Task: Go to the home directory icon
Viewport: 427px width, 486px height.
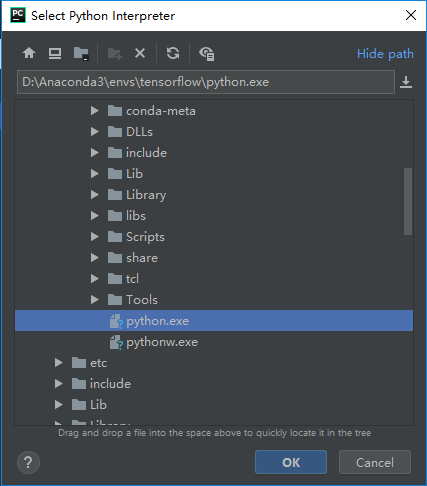Action: (x=29, y=53)
